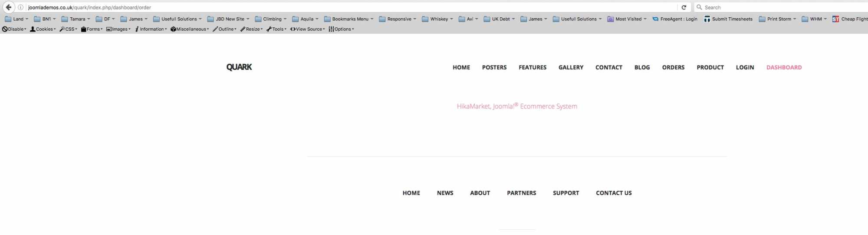Open the BLOG menu item
The height and width of the screenshot is (235, 868).
coord(642,68)
